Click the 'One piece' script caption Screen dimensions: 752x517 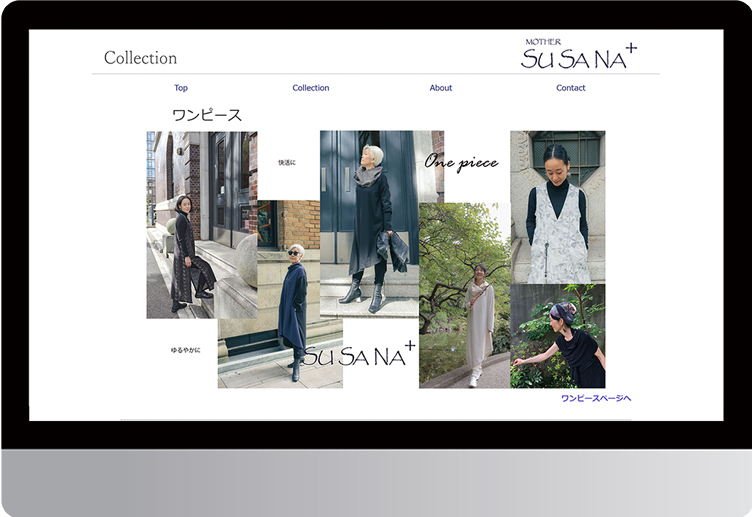point(461,162)
